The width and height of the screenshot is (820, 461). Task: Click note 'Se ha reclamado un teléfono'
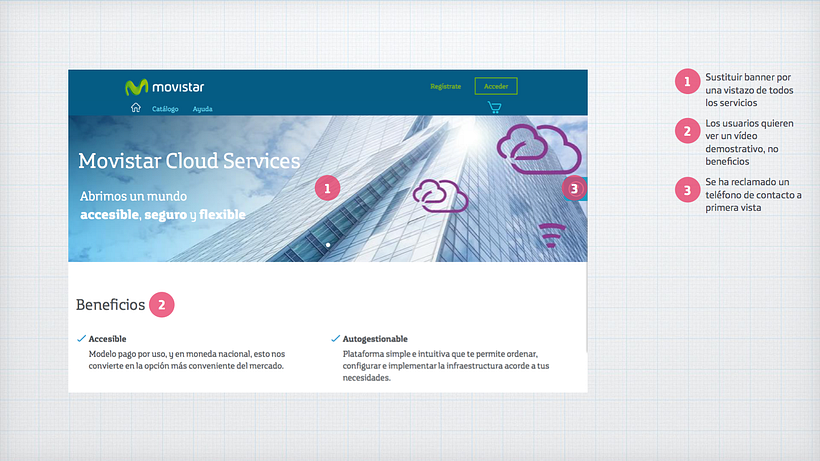point(754,194)
